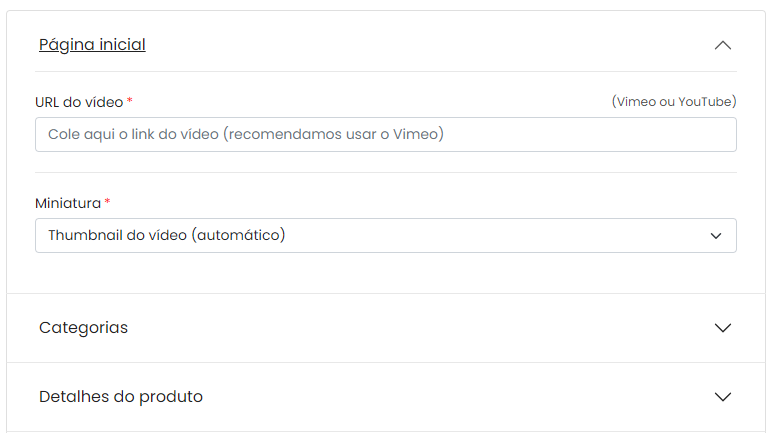Open the Categorias section by its title
This screenshot has width=767, height=433.
tap(83, 328)
